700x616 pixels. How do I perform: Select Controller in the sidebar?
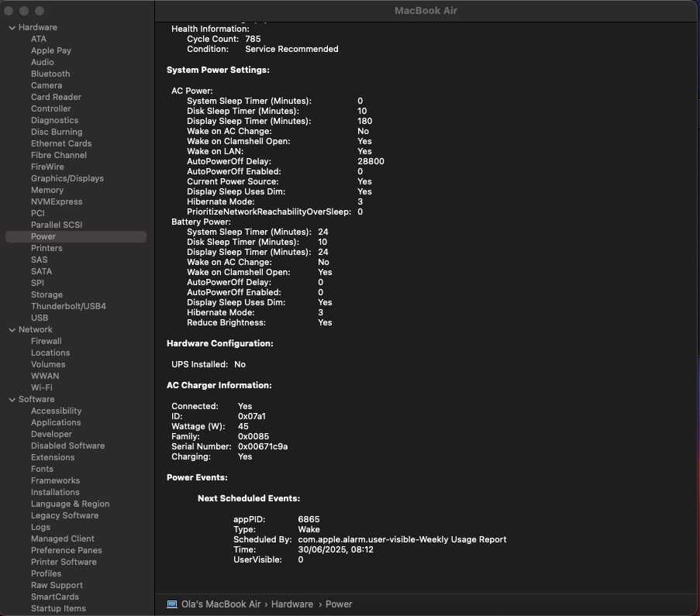pos(51,108)
